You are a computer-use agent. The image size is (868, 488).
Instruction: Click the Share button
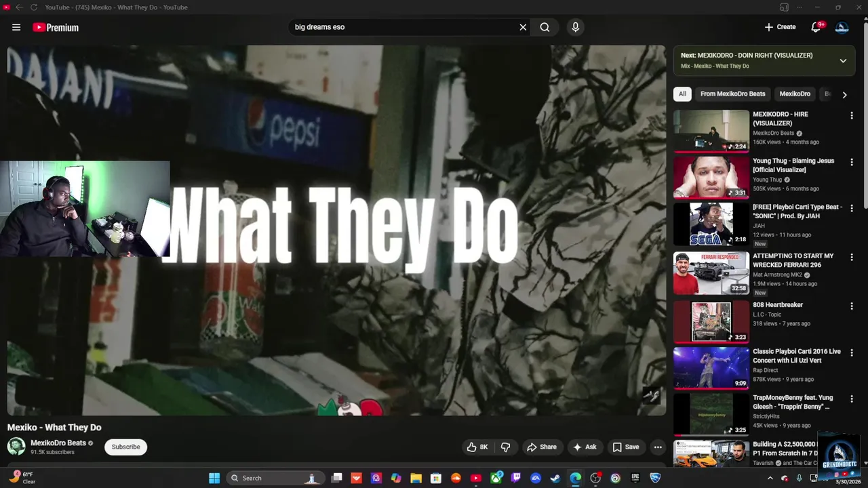tap(542, 447)
